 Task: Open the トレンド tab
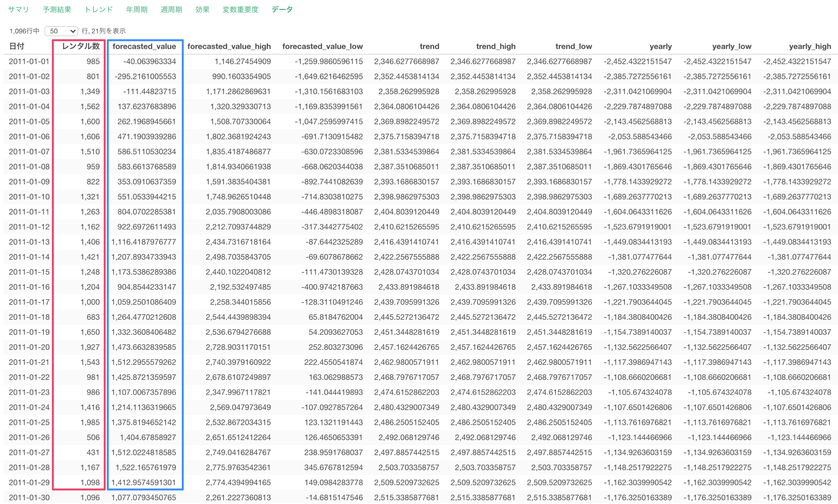(98, 9)
